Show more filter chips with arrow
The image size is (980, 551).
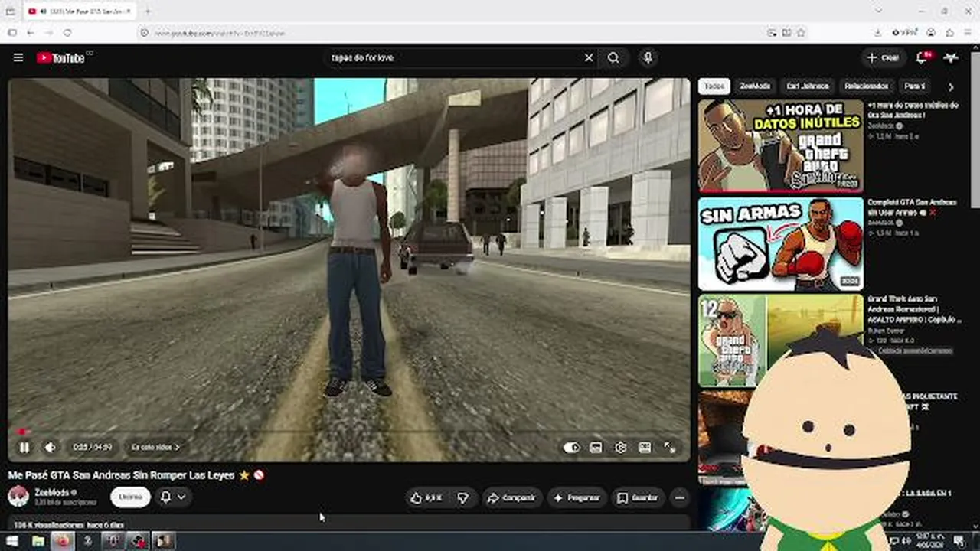pos(951,86)
